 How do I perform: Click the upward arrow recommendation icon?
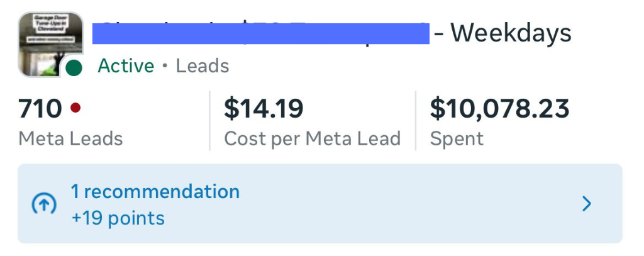click(44, 204)
